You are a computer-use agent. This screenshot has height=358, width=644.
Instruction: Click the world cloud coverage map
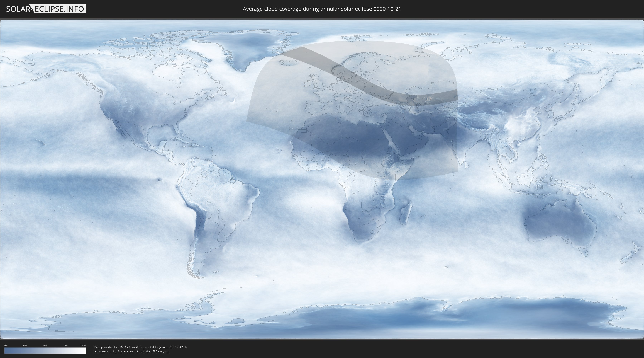(x=322, y=179)
